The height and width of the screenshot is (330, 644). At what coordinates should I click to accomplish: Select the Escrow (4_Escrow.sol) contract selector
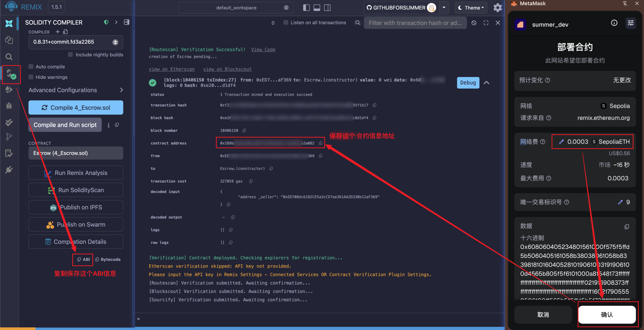click(x=76, y=153)
